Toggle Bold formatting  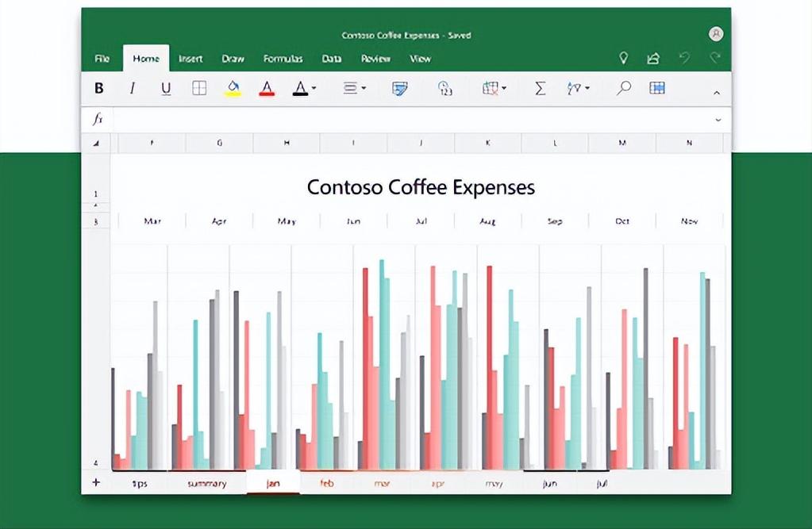(99, 89)
